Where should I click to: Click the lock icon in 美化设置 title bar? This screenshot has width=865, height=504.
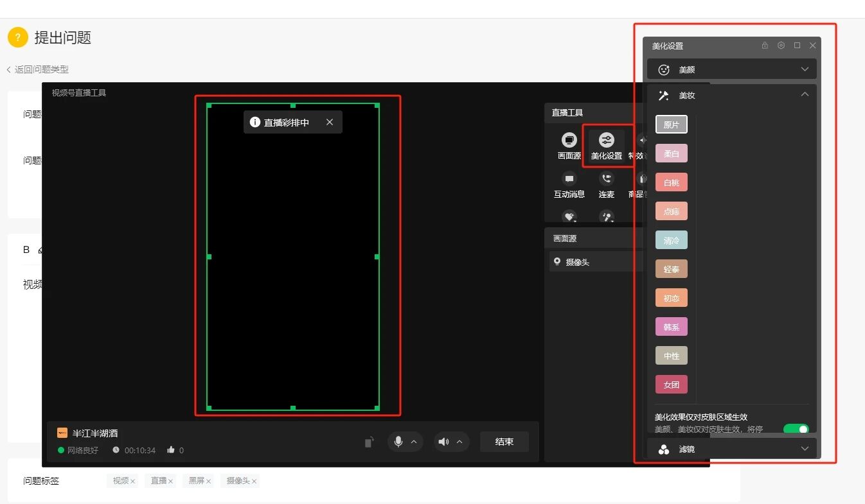tap(765, 46)
